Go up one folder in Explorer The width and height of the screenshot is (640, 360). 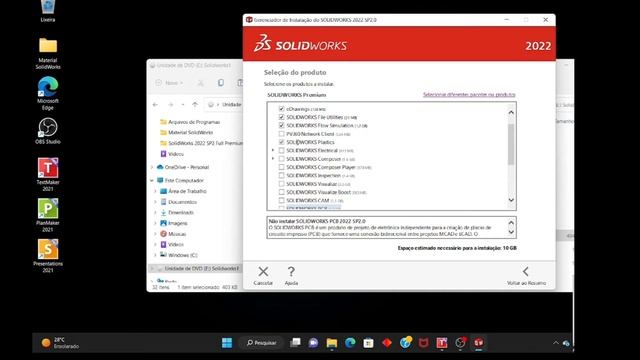[195, 105]
